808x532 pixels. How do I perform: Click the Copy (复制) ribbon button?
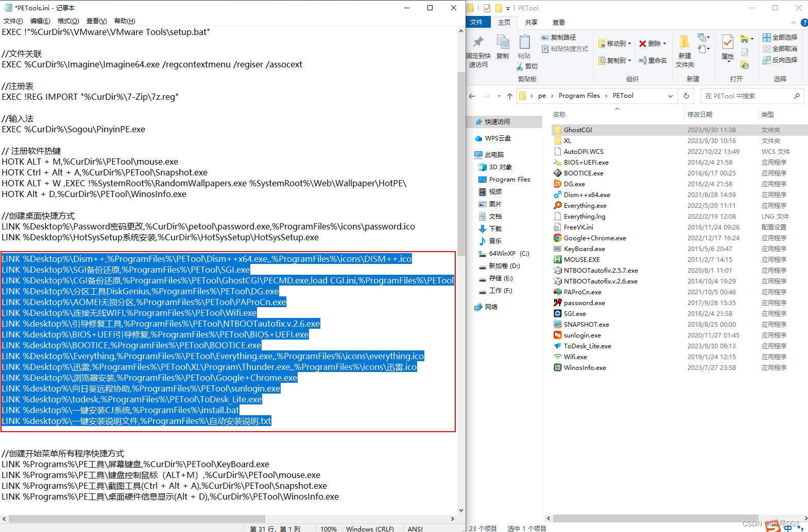(x=503, y=47)
